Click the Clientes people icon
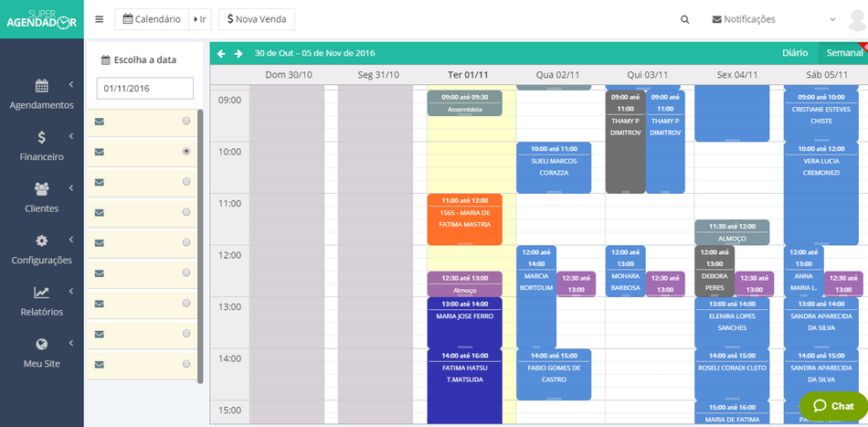The width and height of the screenshot is (868, 427). pyautogui.click(x=41, y=189)
